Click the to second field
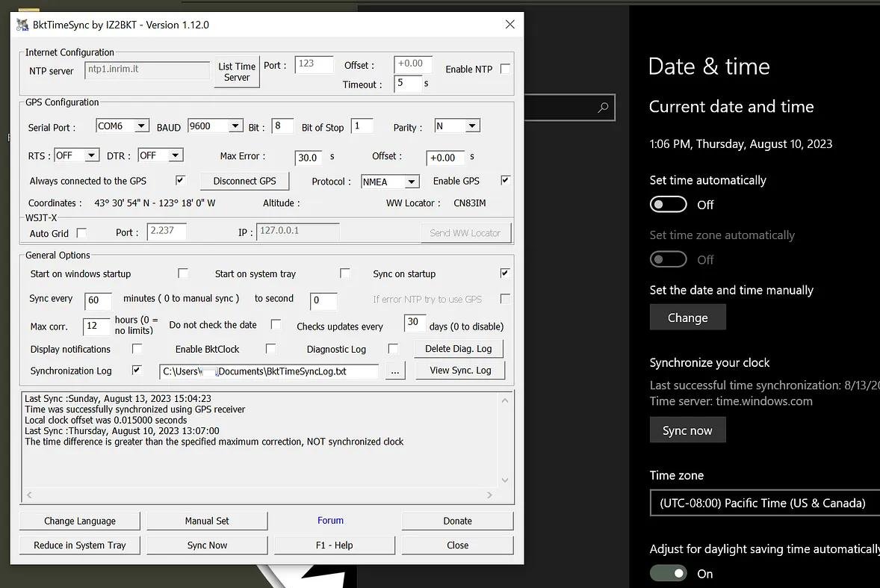This screenshot has width=880, height=588. [x=323, y=300]
